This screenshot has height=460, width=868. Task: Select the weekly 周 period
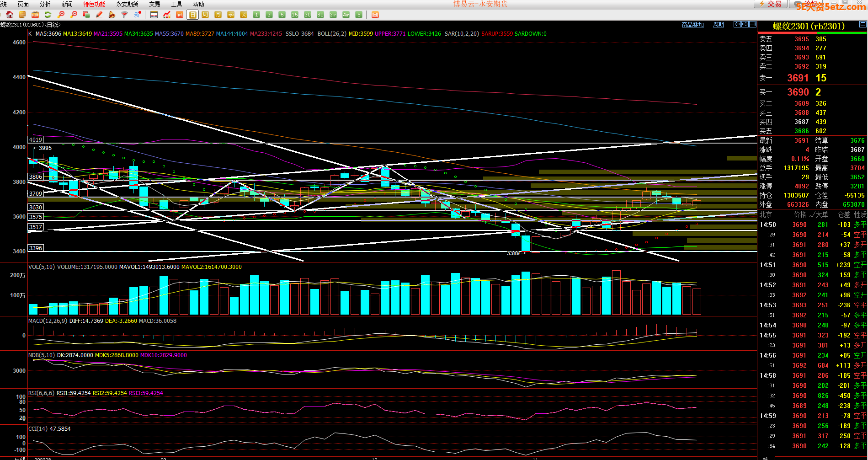205,15
